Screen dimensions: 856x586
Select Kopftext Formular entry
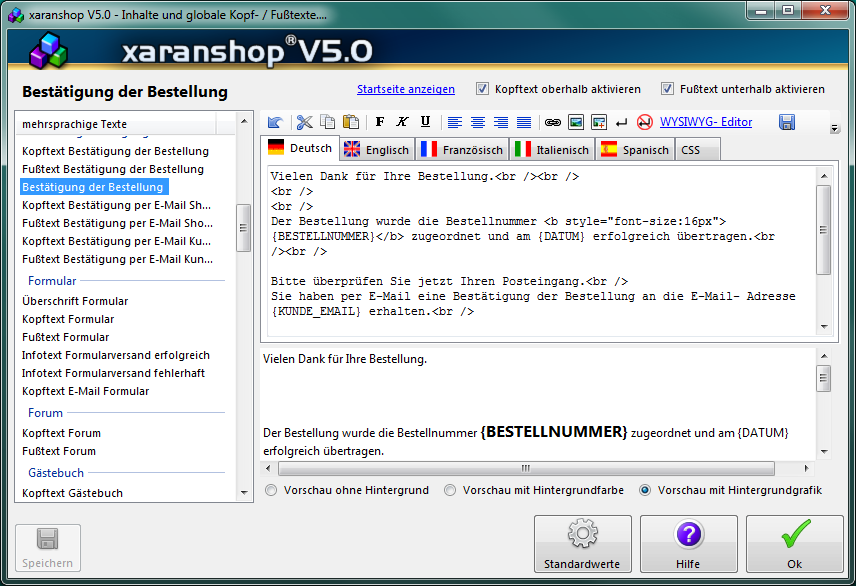pos(68,319)
